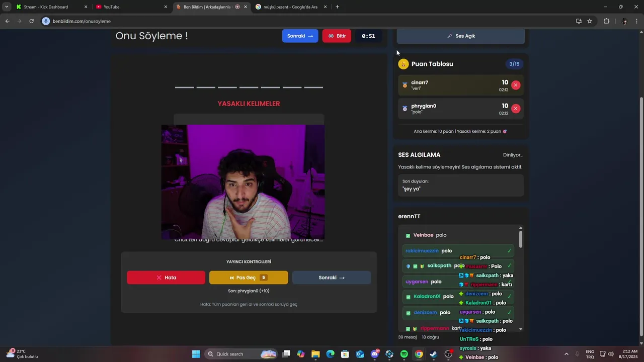Reload the current page

point(31,21)
